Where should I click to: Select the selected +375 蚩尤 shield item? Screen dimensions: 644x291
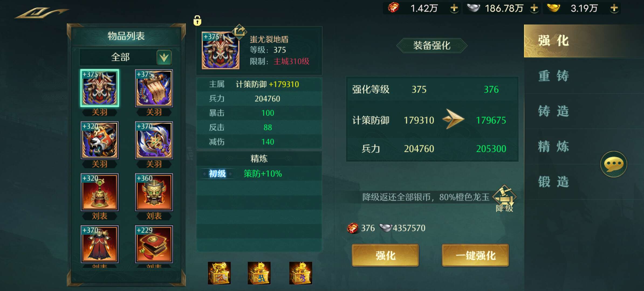[100, 88]
